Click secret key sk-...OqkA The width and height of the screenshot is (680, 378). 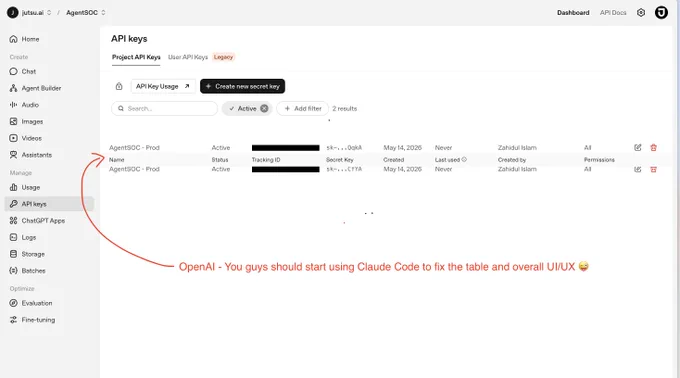point(344,147)
